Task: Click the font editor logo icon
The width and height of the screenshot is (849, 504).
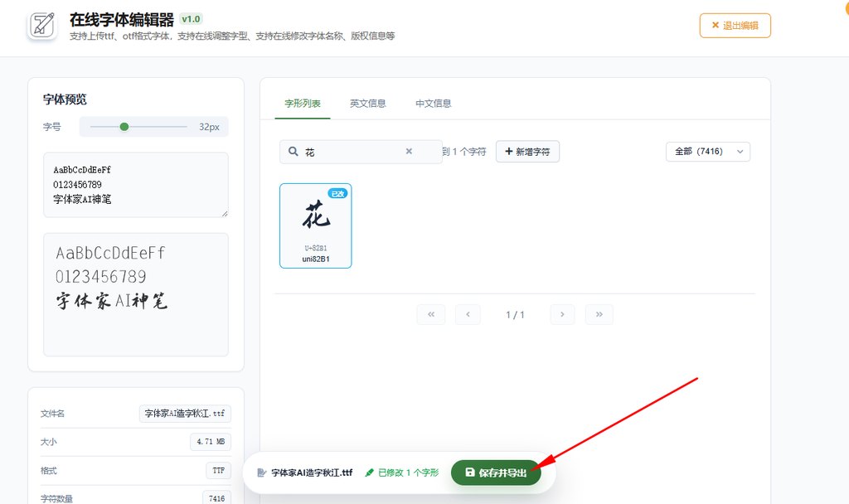Action: click(41, 25)
